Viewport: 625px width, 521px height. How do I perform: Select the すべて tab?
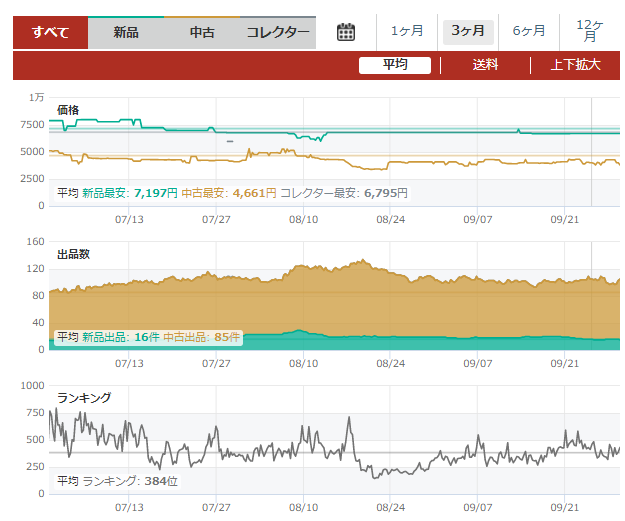(50, 32)
